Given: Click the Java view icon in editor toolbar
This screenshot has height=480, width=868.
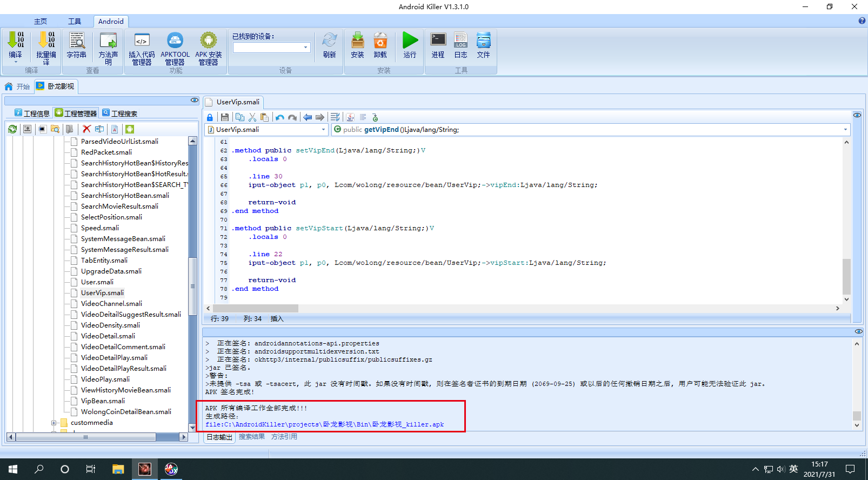Looking at the screenshot, I should (x=350, y=117).
